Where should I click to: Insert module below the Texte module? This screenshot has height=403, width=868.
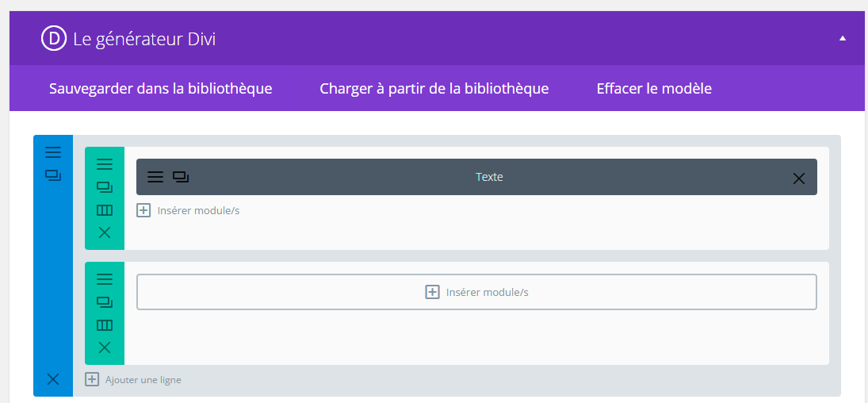[189, 211]
